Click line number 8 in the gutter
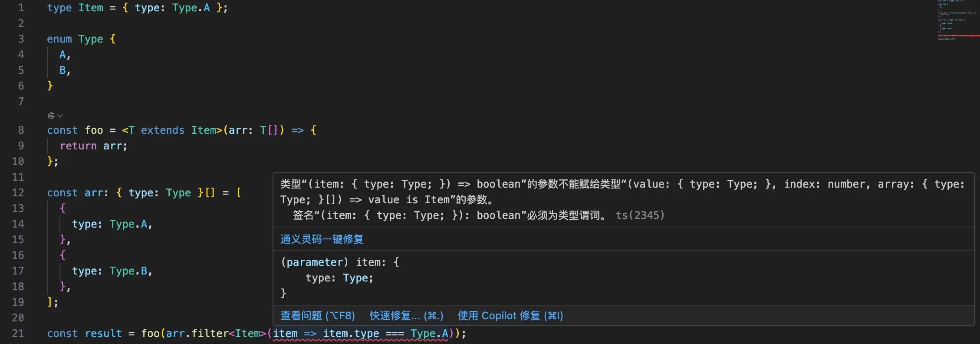980x344 pixels. [21, 130]
